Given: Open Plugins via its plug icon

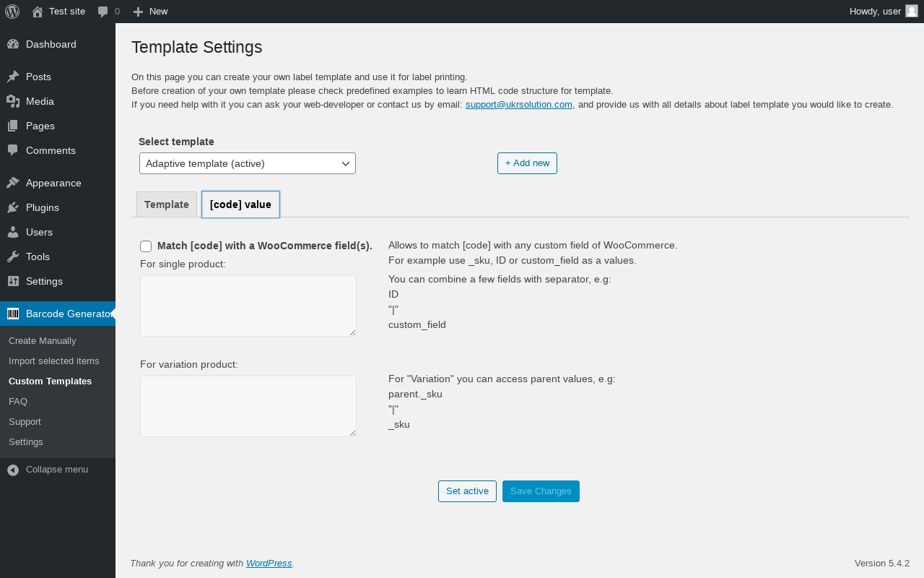Looking at the screenshot, I should (13, 207).
